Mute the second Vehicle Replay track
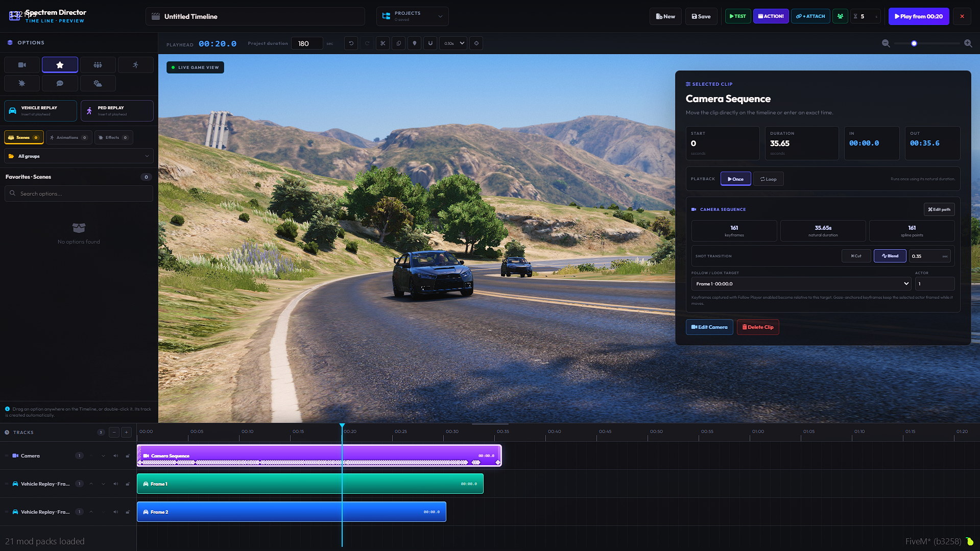The image size is (980, 551). pos(115,512)
